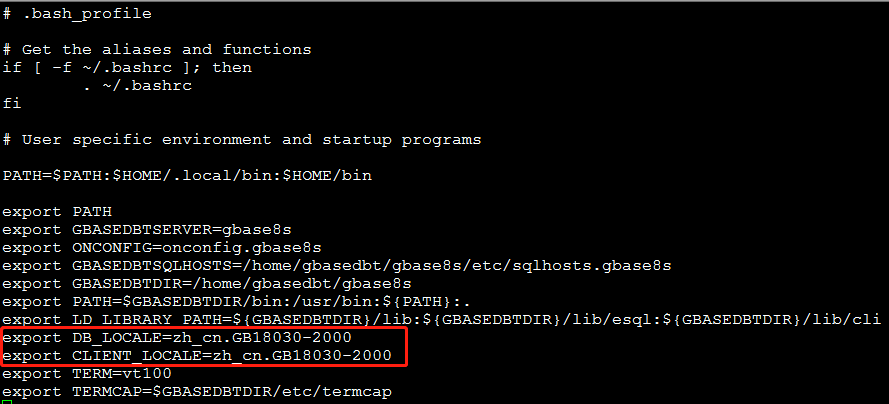The width and height of the screenshot is (889, 404).
Task: Click the 'fi' keyword line
Action: pyautogui.click(x=11, y=104)
